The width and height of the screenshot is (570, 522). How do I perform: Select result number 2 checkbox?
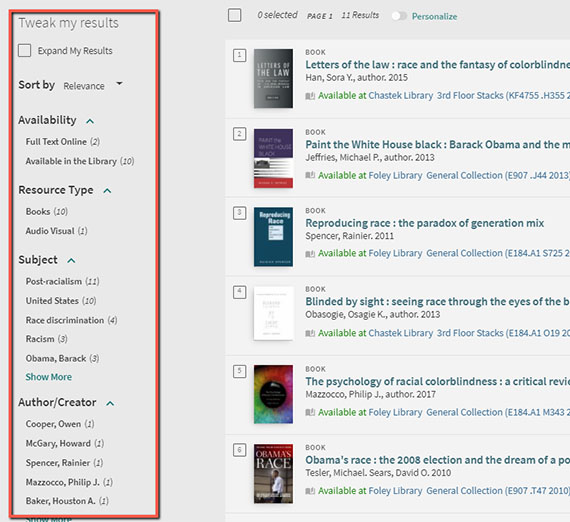point(239,134)
